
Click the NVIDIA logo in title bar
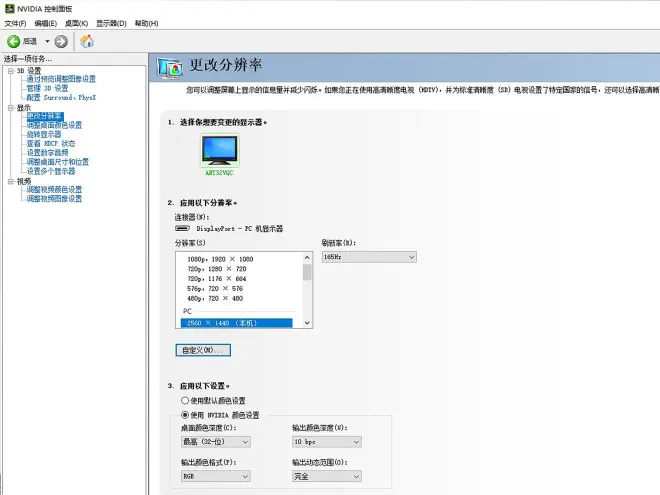[x=9, y=7]
